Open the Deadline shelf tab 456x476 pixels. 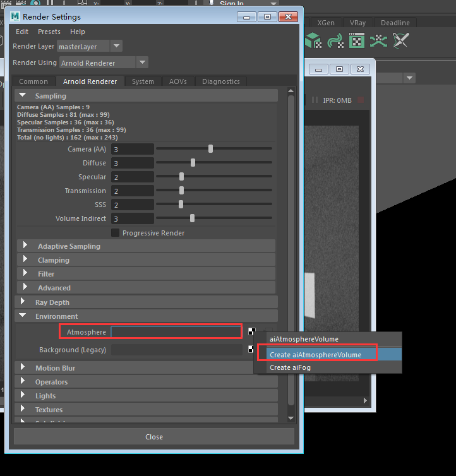(x=395, y=23)
